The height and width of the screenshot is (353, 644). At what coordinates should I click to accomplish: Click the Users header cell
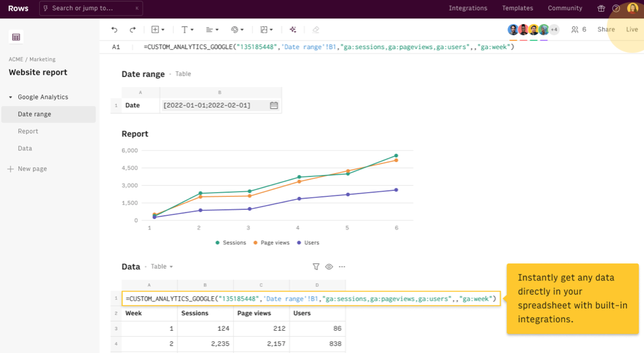(x=318, y=313)
